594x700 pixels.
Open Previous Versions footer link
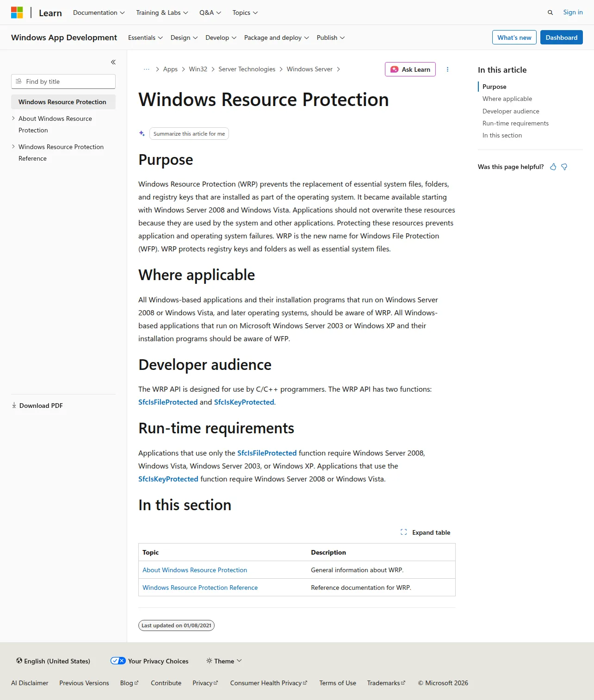pyautogui.click(x=84, y=683)
